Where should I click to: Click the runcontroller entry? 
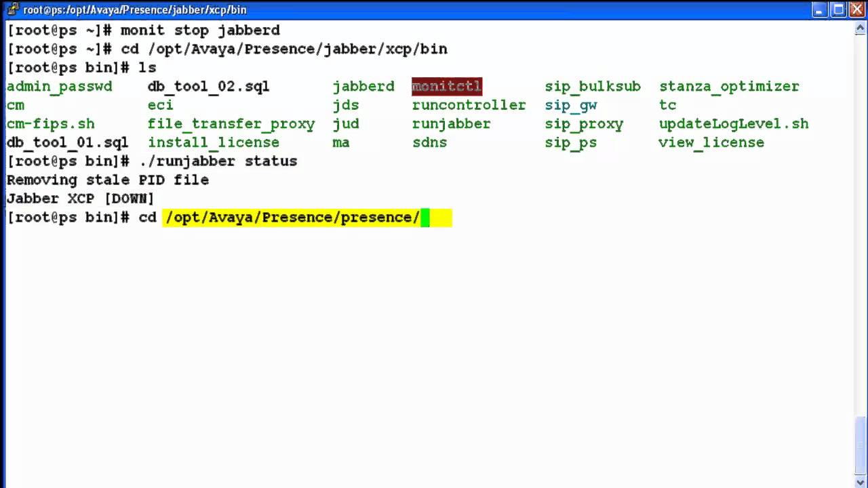469,105
